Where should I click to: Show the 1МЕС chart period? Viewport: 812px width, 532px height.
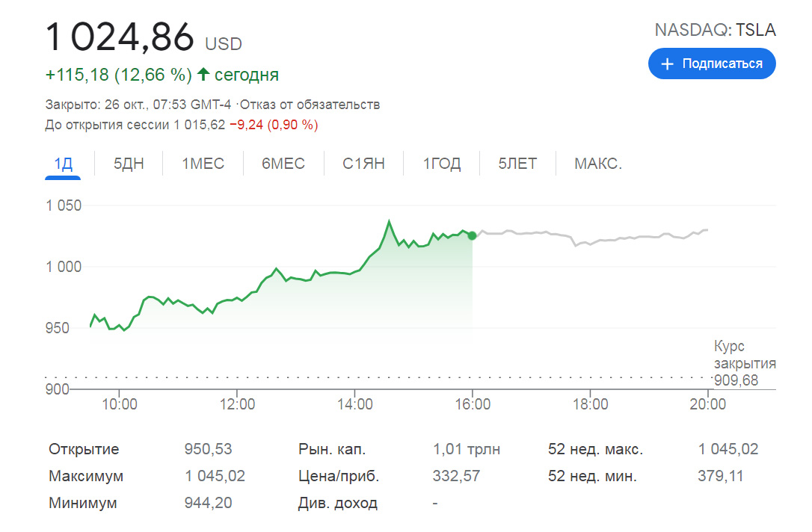click(203, 164)
